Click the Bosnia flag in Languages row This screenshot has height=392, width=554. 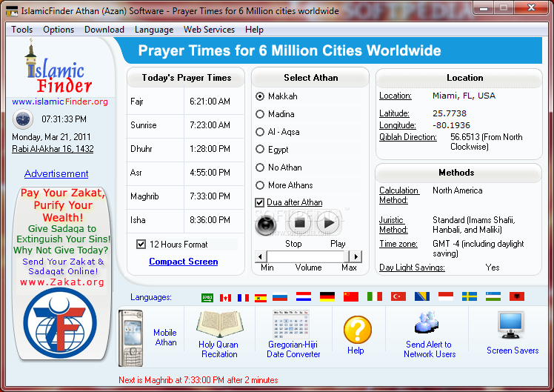click(x=422, y=296)
